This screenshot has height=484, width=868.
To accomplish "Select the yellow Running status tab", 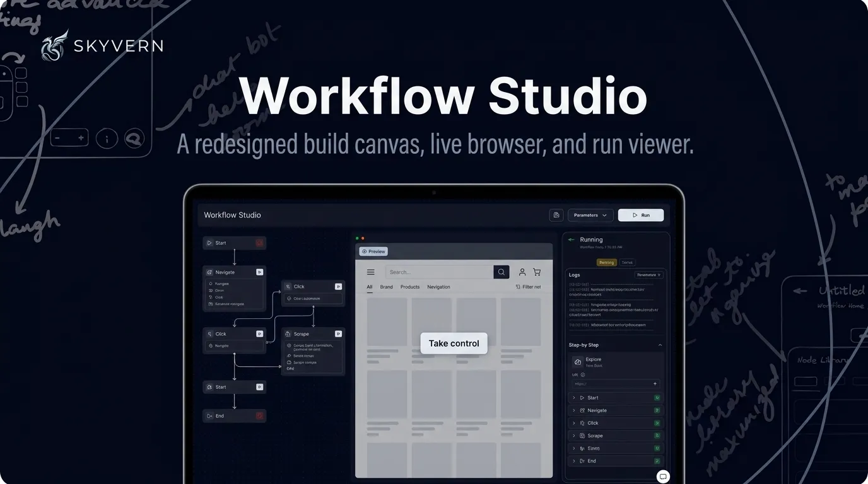I will coord(607,262).
